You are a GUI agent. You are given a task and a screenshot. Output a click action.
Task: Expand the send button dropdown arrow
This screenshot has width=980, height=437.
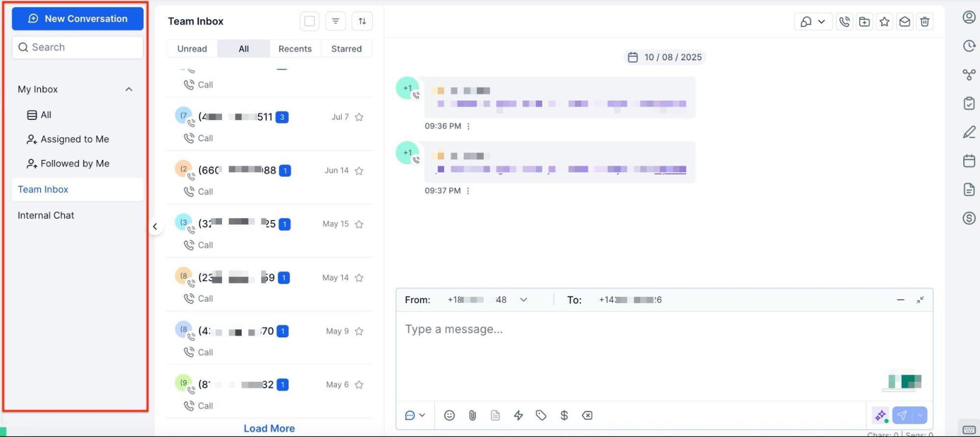[920, 415]
